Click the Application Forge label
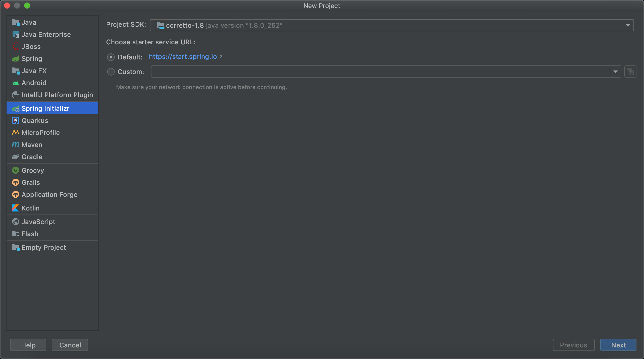644x359 pixels. (50, 195)
